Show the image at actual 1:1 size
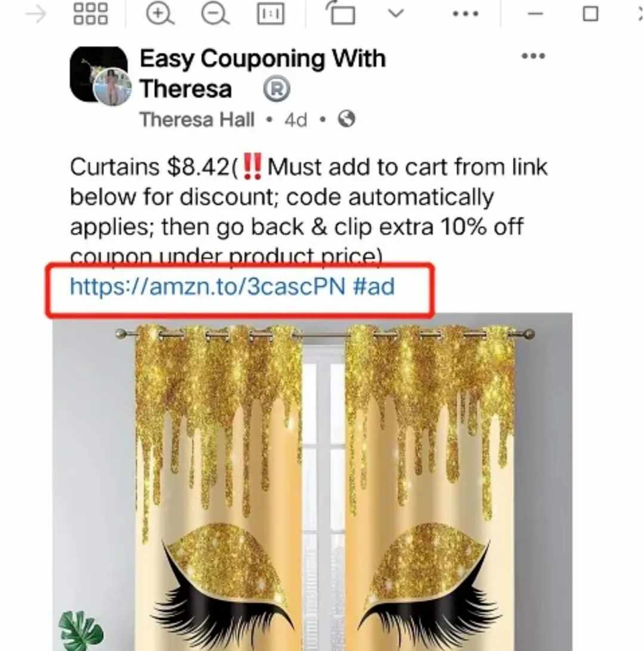Viewport: 644px width, 651px height. pyautogui.click(x=270, y=14)
